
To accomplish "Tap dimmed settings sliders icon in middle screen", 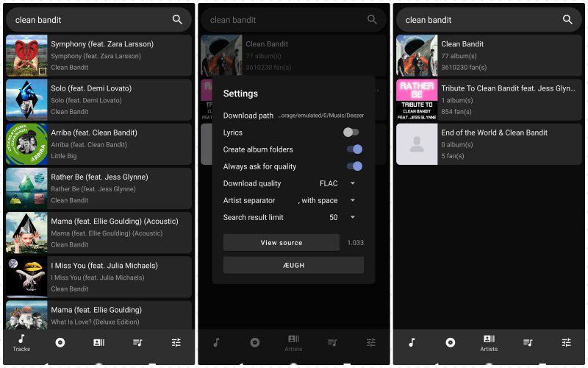I will tap(371, 342).
